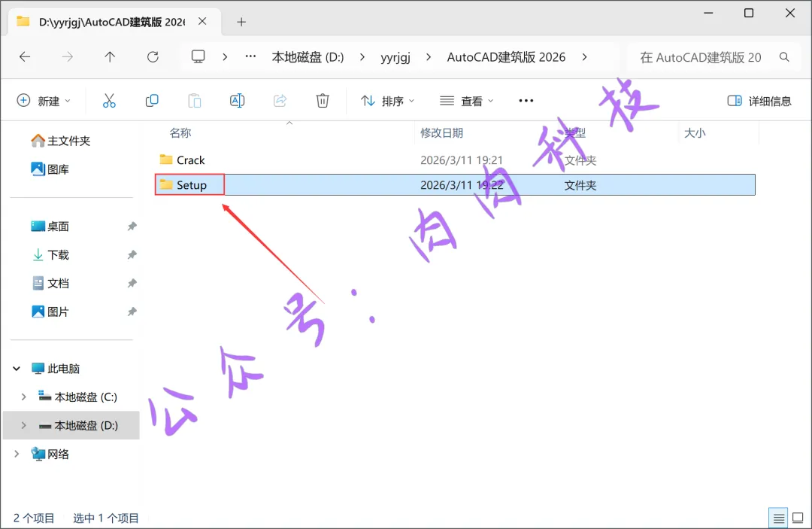Close the AutoCAD建筑版 2026 tab

click(202, 21)
